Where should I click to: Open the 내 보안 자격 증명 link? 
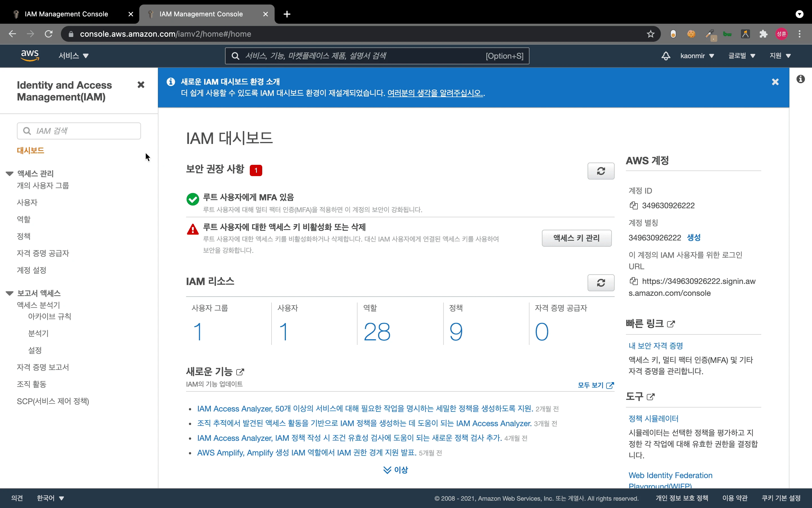[655, 346]
